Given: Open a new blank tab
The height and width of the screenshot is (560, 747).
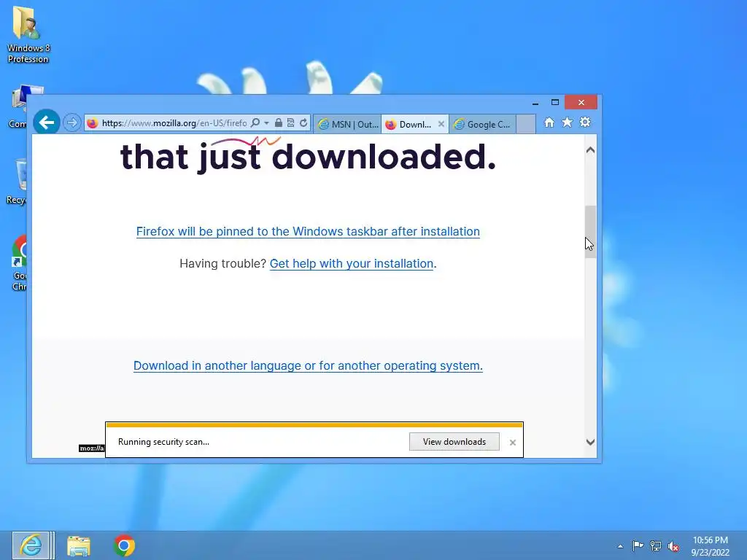Looking at the screenshot, I should coord(526,124).
